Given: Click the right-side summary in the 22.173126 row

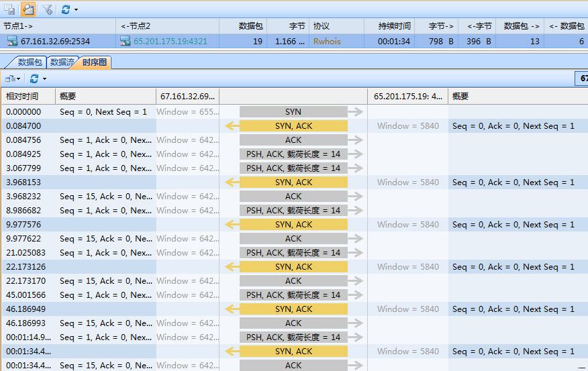Looking at the screenshot, I should pos(513,267).
